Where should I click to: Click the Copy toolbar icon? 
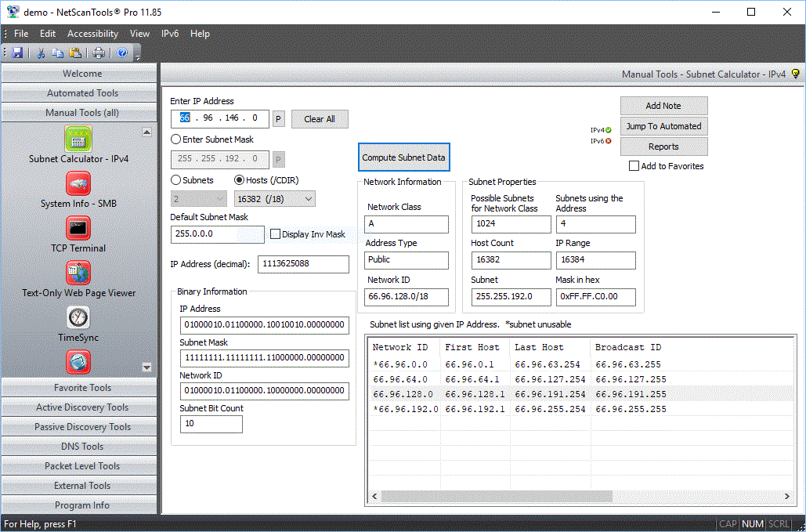point(57,52)
